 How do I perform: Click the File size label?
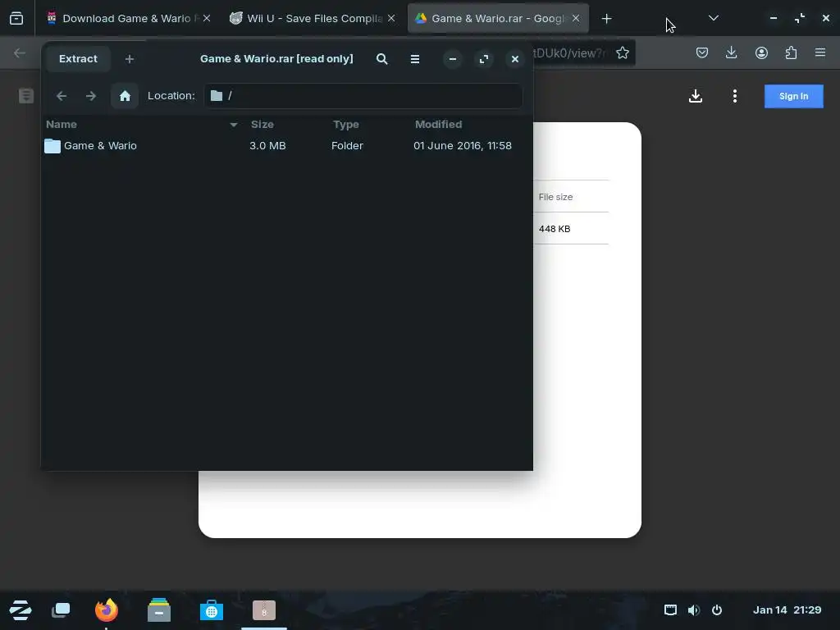555,197
